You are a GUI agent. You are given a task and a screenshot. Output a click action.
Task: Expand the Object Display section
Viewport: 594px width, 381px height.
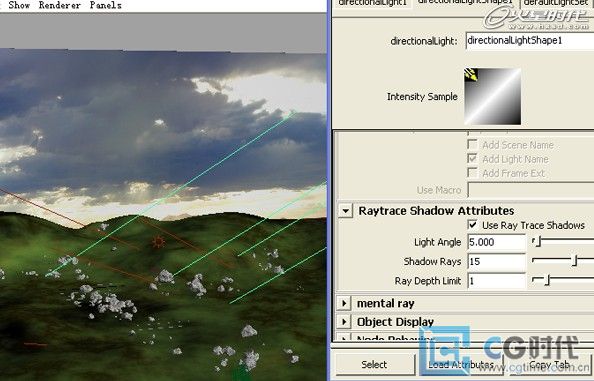(344, 322)
